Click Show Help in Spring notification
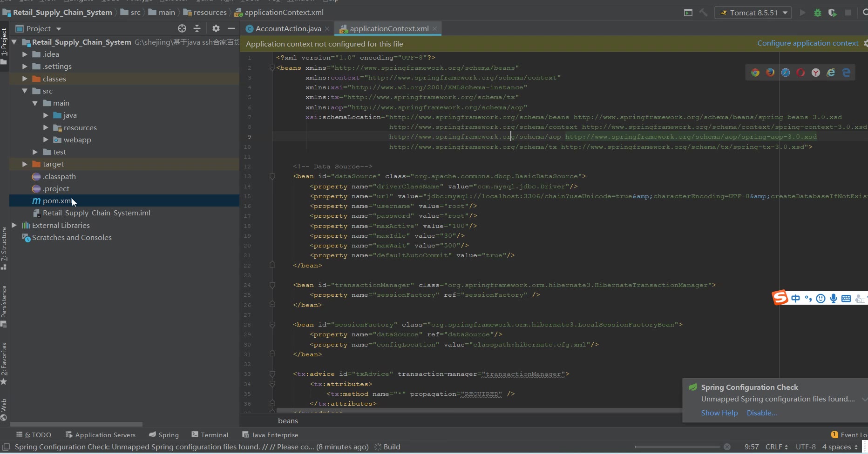 [x=719, y=413]
